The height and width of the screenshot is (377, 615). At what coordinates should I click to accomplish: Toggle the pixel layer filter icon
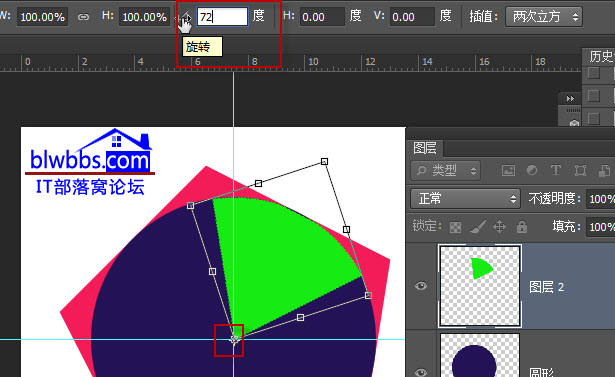click(508, 170)
